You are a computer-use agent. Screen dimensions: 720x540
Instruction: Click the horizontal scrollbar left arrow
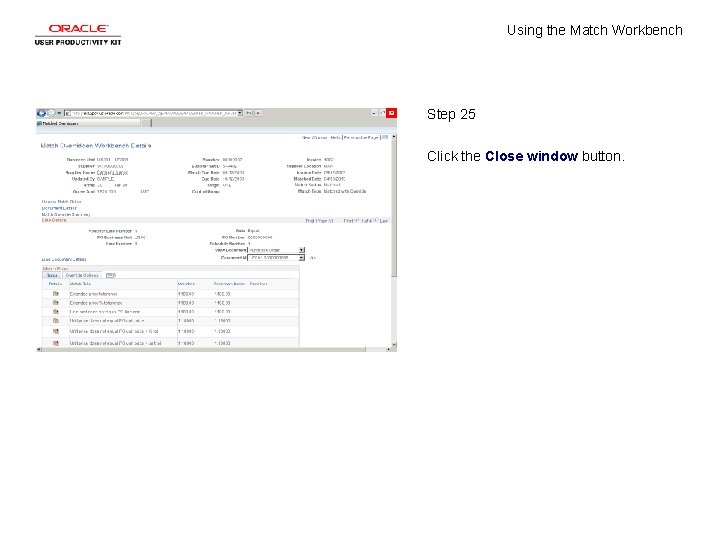(39, 349)
